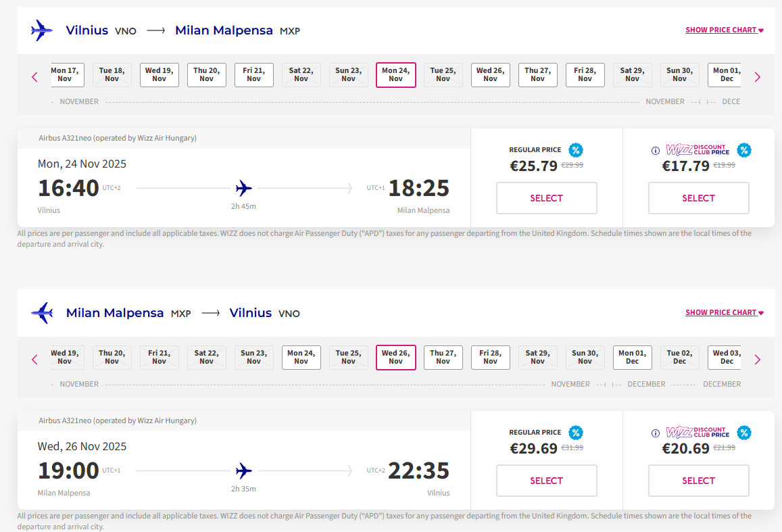Select the €17.79 Discount Club outbound fare
The image size is (782, 532).
coord(698,198)
